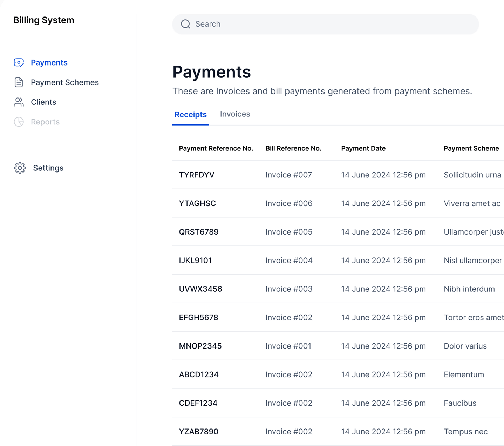The height and width of the screenshot is (446, 504).
Task: Click the Settings gear icon
Action: tap(20, 168)
